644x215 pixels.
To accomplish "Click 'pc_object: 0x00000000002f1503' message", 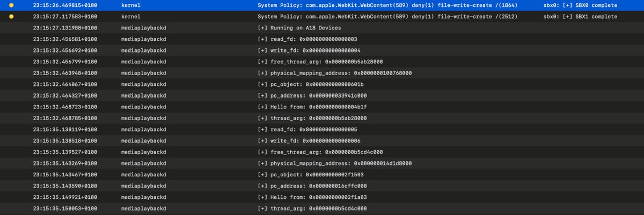I will click(311, 174).
